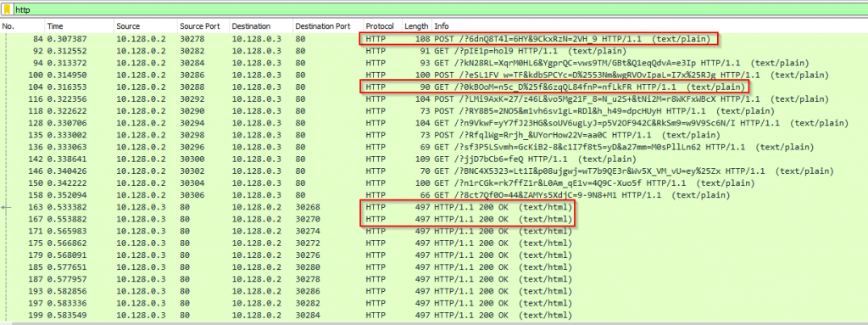
Task: Select packet 199 to destination port 30284
Action: (434, 315)
